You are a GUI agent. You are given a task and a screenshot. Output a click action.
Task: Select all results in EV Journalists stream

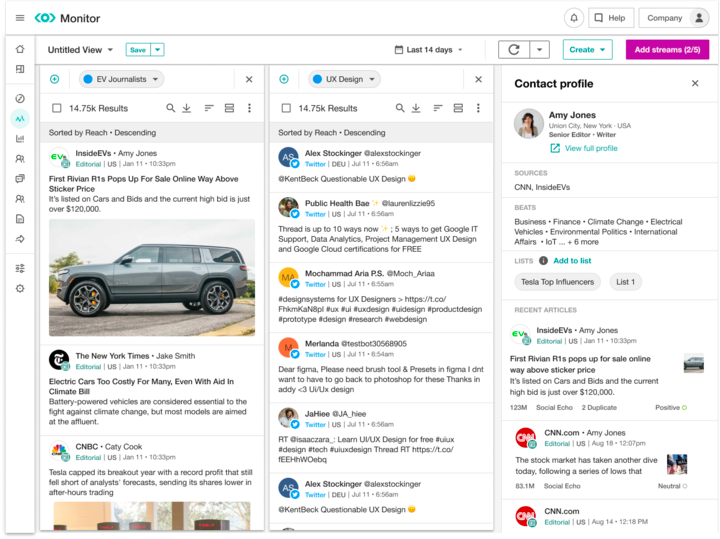coord(56,108)
